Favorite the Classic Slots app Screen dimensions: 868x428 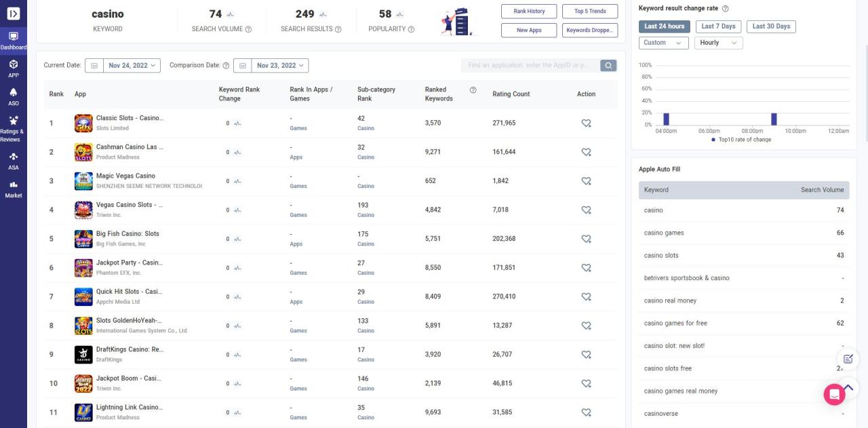(x=586, y=123)
